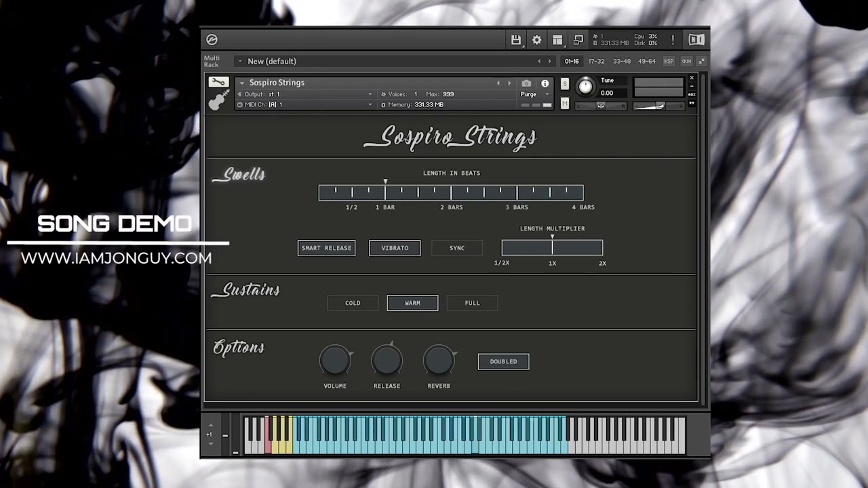Select the Full sustain type
The height and width of the screenshot is (488, 868).
(x=472, y=303)
